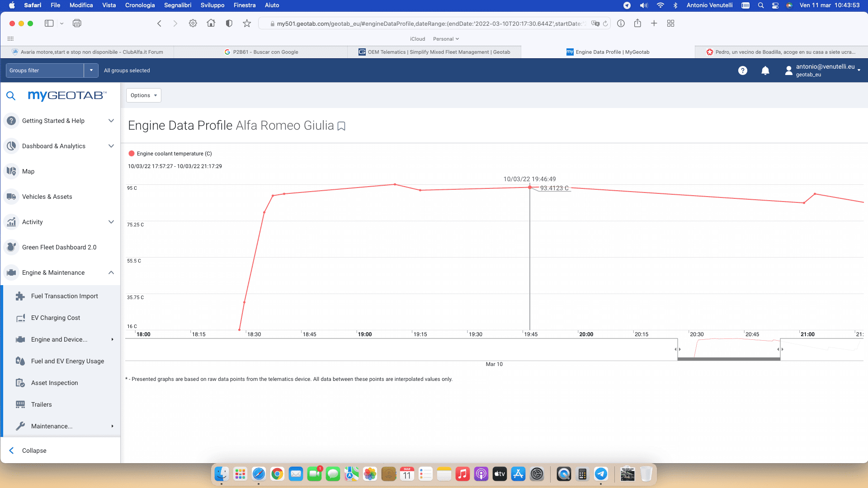Open the Segnalibri menu
868x488 pixels.
click(x=178, y=5)
